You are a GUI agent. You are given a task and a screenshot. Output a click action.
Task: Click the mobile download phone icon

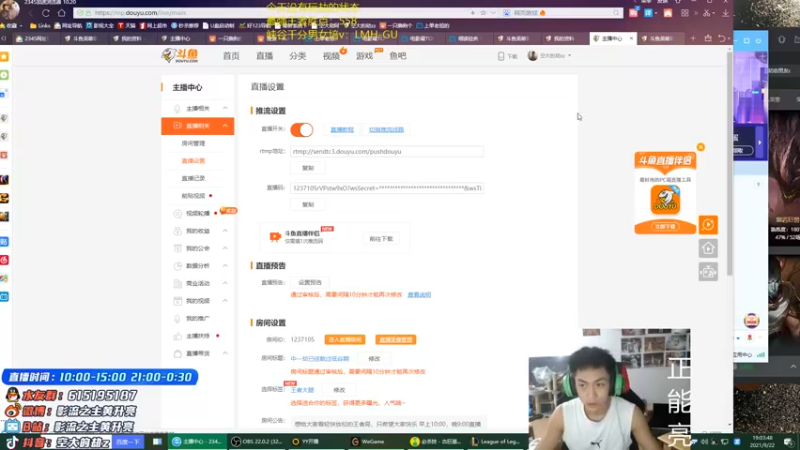click(x=501, y=56)
